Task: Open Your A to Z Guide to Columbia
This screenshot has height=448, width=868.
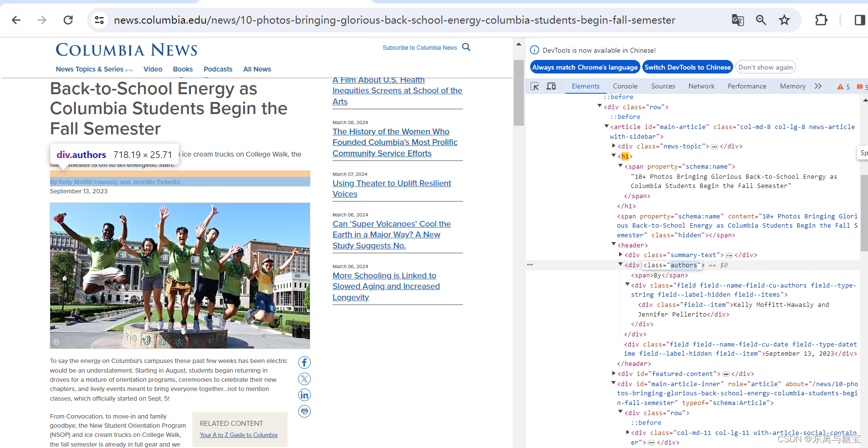Action: click(238, 435)
